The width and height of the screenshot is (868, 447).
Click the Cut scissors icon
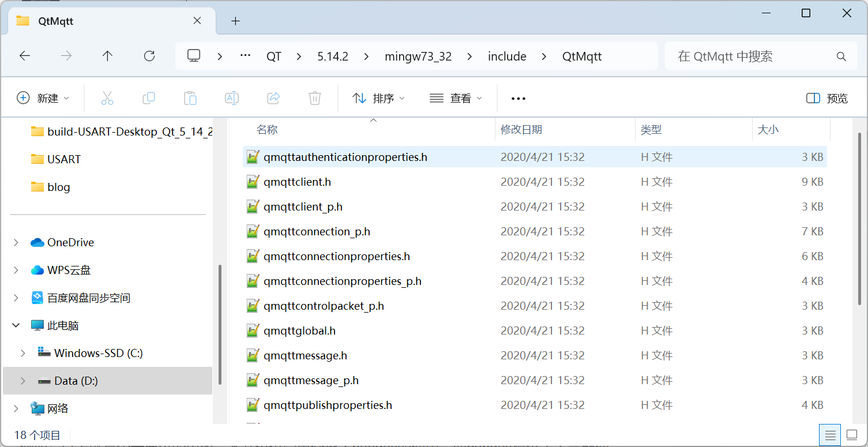pyautogui.click(x=107, y=98)
